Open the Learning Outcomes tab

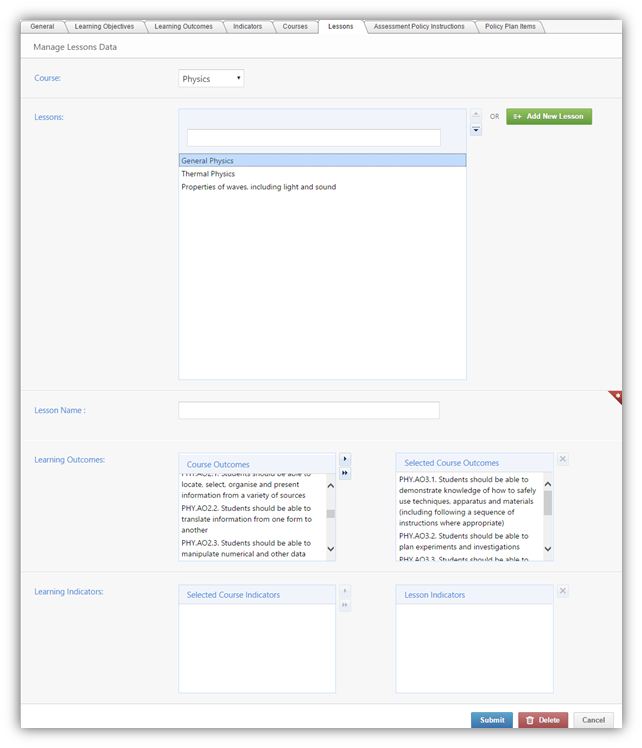[x=184, y=27]
